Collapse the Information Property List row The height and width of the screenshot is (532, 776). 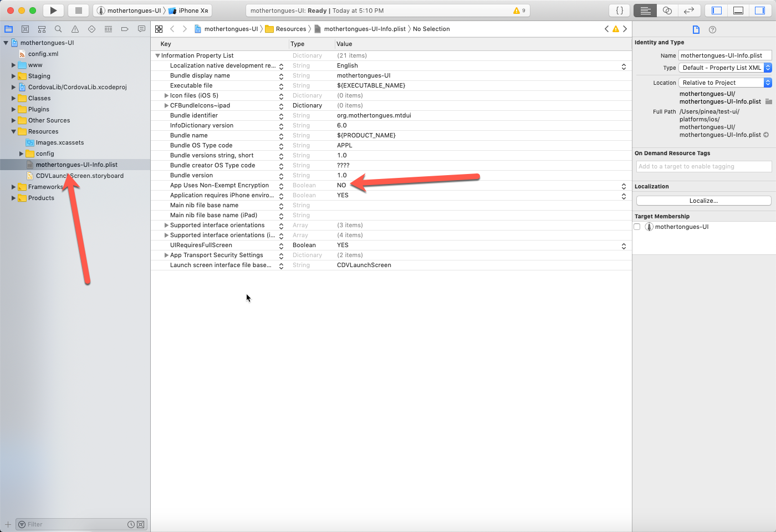(x=157, y=55)
